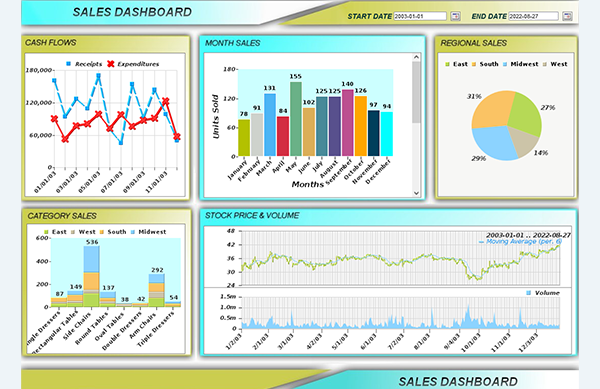Click Volume legend swatch in stock chart
The image size is (600, 389).
(528, 293)
